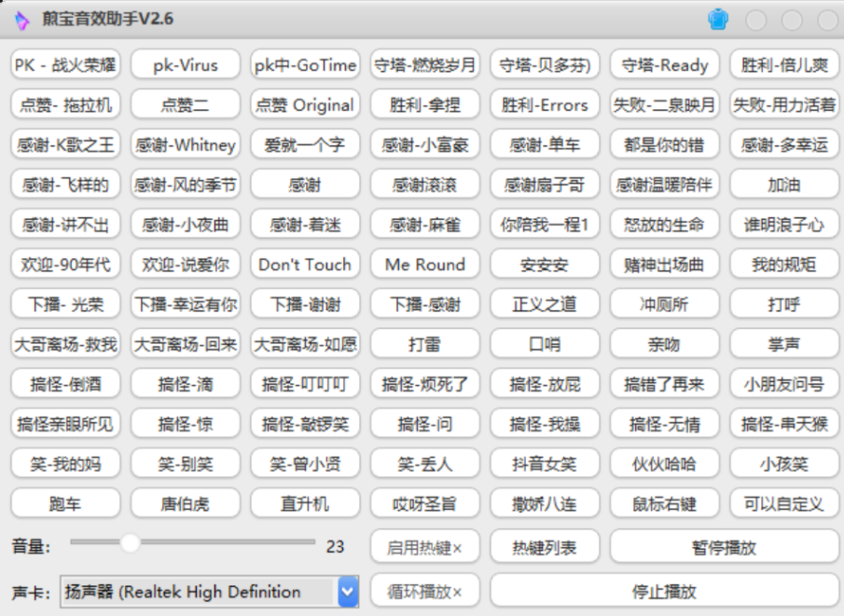Play the Me Round sound effect
The height and width of the screenshot is (616, 844).
tap(424, 264)
